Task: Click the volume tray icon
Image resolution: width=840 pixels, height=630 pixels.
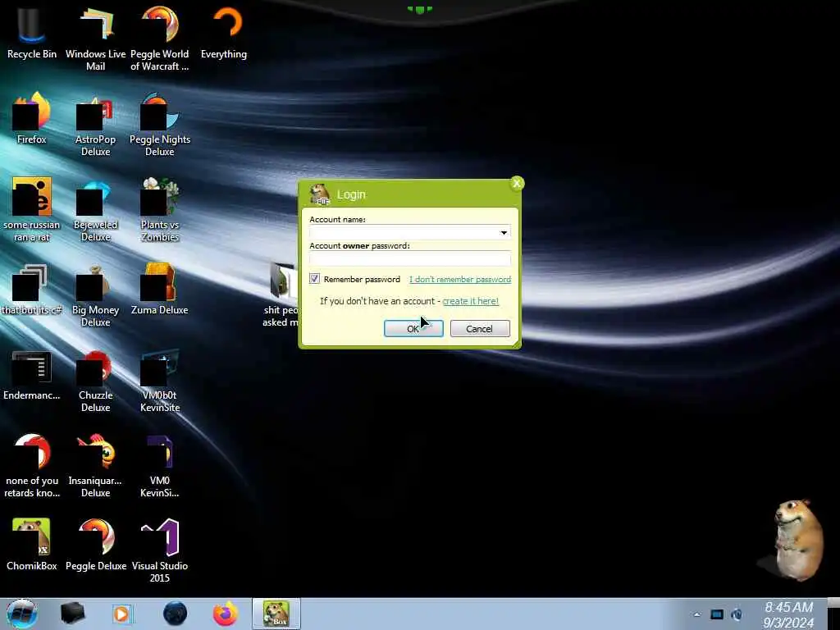Action: (737, 615)
